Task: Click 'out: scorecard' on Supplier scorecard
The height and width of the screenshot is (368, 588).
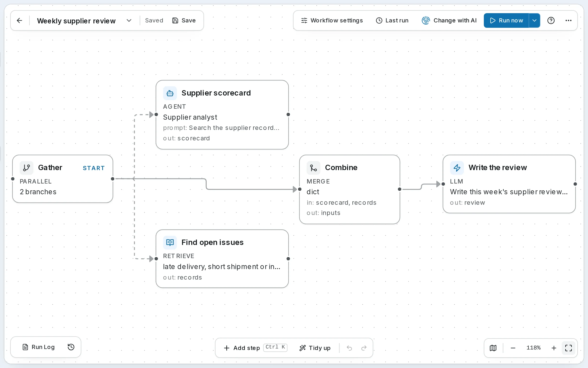Action: click(x=186, y=138)
